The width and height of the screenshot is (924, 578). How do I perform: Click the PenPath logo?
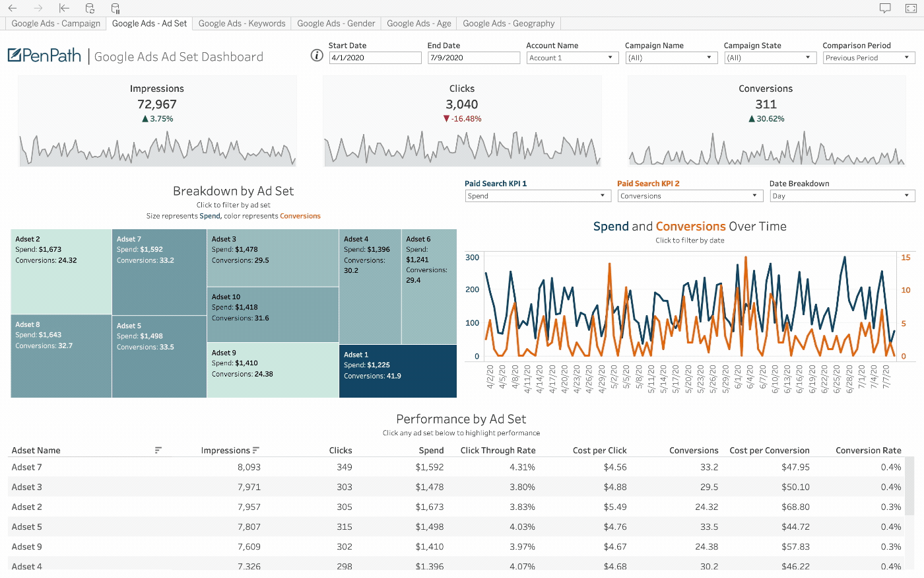point(44,55)
